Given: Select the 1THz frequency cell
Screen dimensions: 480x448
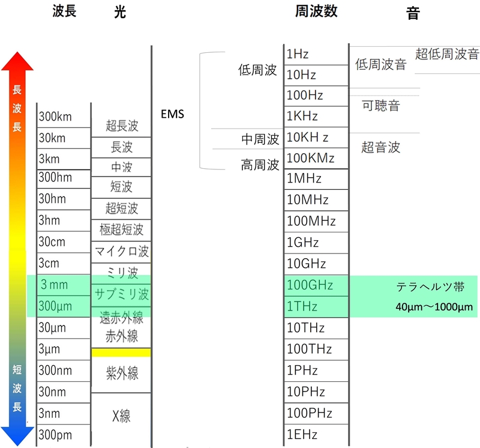Looking at the screenshot, I should tap(316, 306).
